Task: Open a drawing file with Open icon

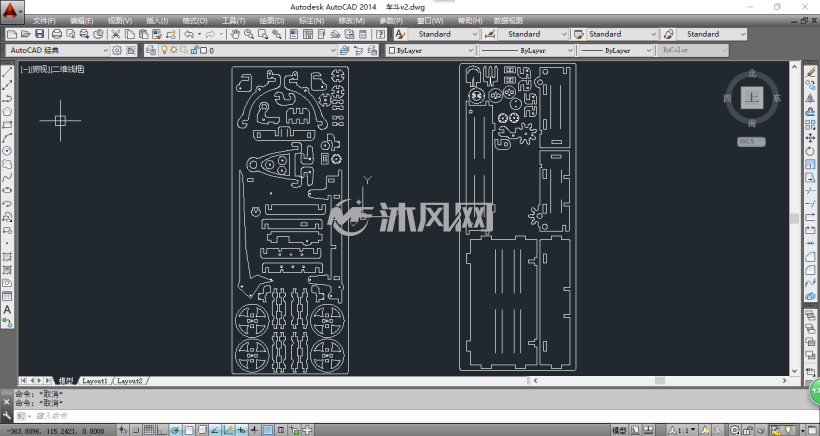Action: pos(26,34)
